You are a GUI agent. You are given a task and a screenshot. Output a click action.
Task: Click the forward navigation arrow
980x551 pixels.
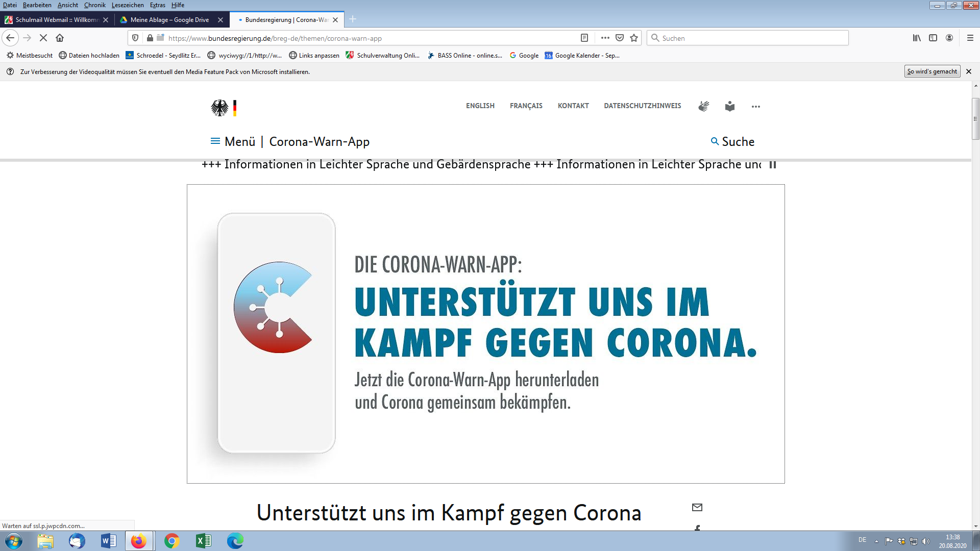[x=27, y=38]
